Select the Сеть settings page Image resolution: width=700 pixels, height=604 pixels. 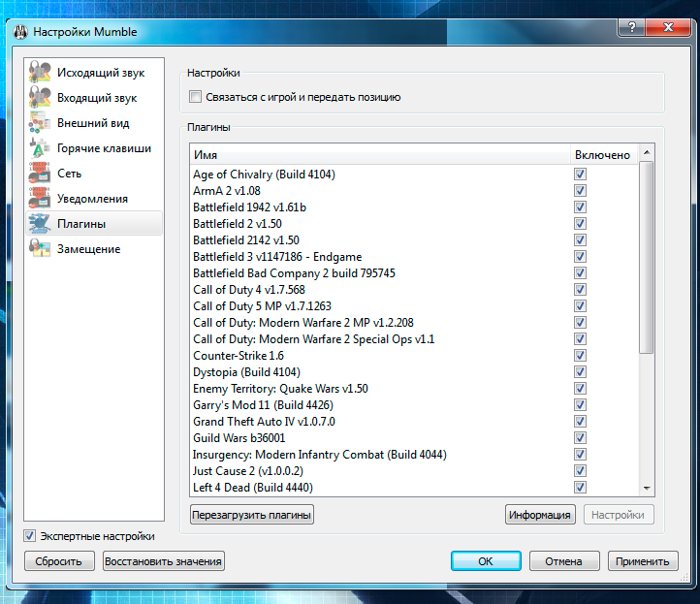[x=94, y=174]
